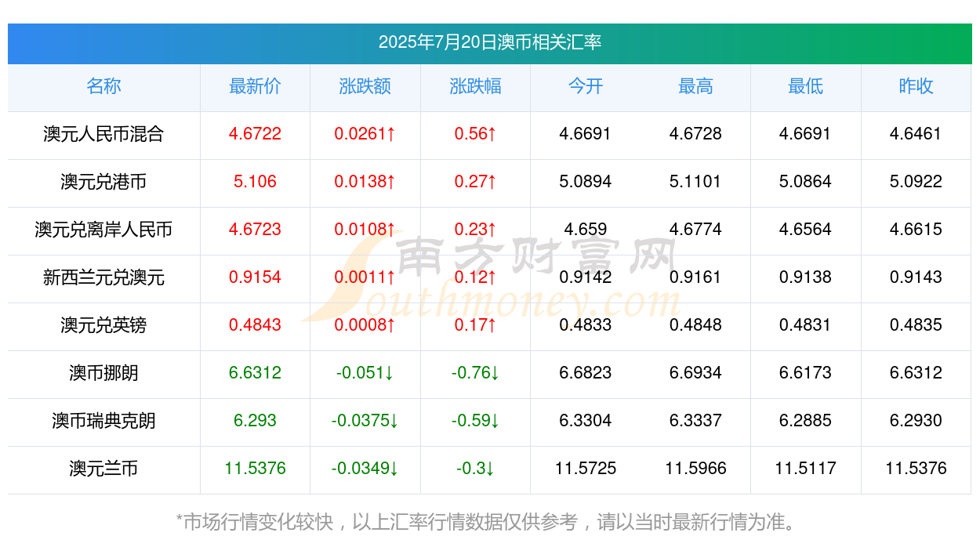Click change amount 0.0011↑
The image size is (980, 547).
click(365, 277)
